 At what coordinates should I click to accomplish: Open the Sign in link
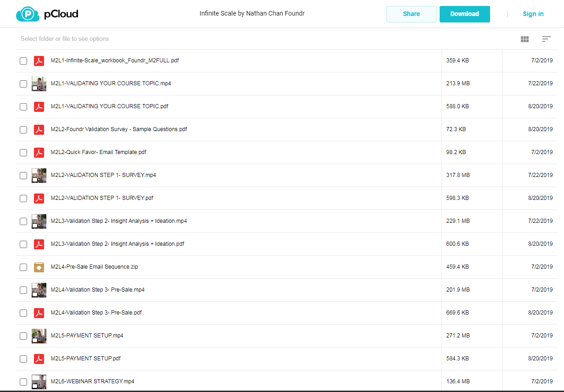533,14
